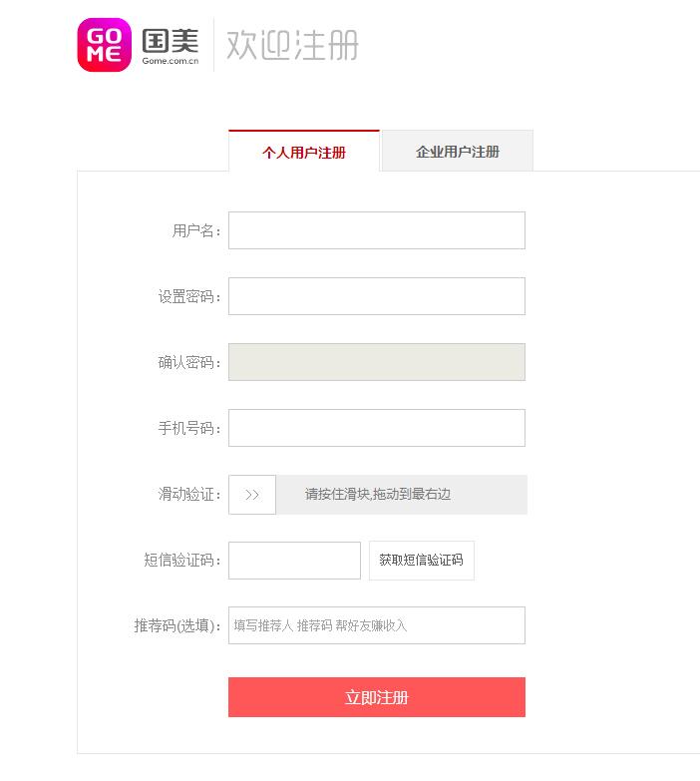Click the 请按住滑块 slider track text
Screen dimensions: 700x781
point(378,495)
